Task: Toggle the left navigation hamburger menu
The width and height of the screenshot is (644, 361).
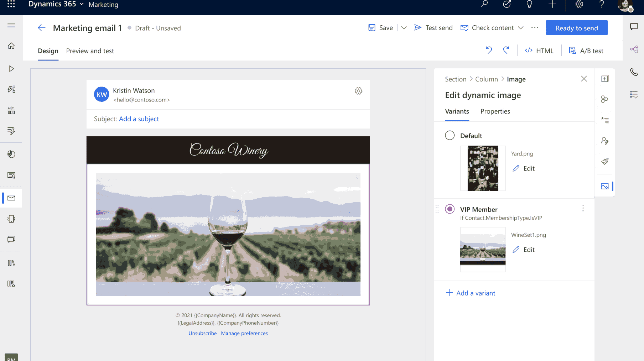Action: pyautogui.click(x=11, y=25)
